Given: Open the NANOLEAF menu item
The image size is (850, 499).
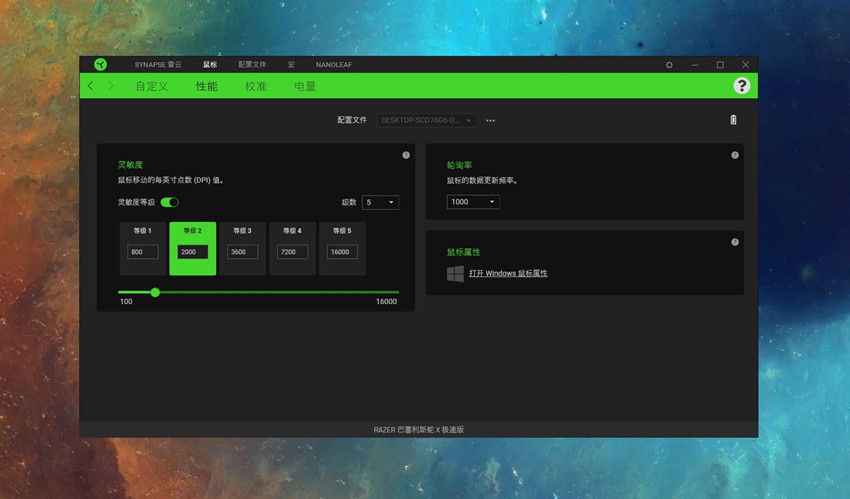Looking at the screenshot, I should 333,65.
